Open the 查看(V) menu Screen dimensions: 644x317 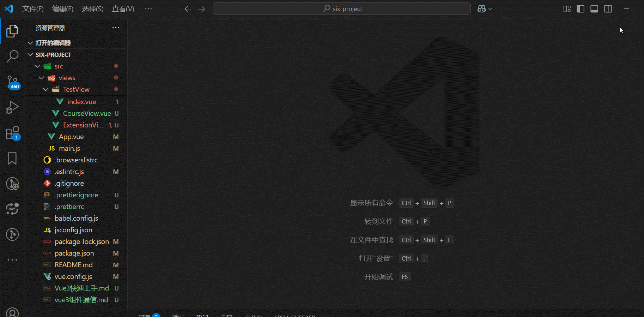[x=123, y=9]
